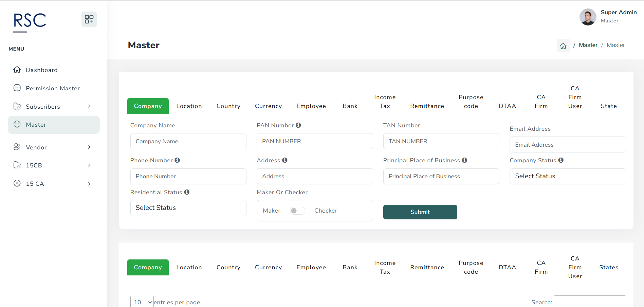Click the Address info icon

point(285,160)
